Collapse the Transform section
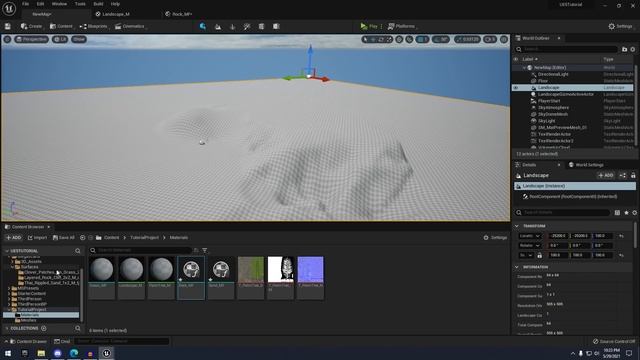Image resolution: width=640 pixels, height=360 pixels. point(517,226)
